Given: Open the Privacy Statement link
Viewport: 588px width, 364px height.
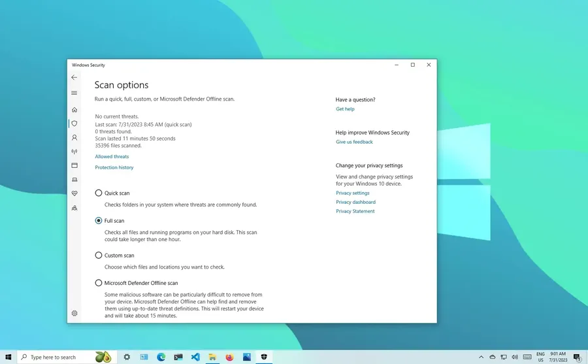Looking at the screenshot, I should (355, 211).
